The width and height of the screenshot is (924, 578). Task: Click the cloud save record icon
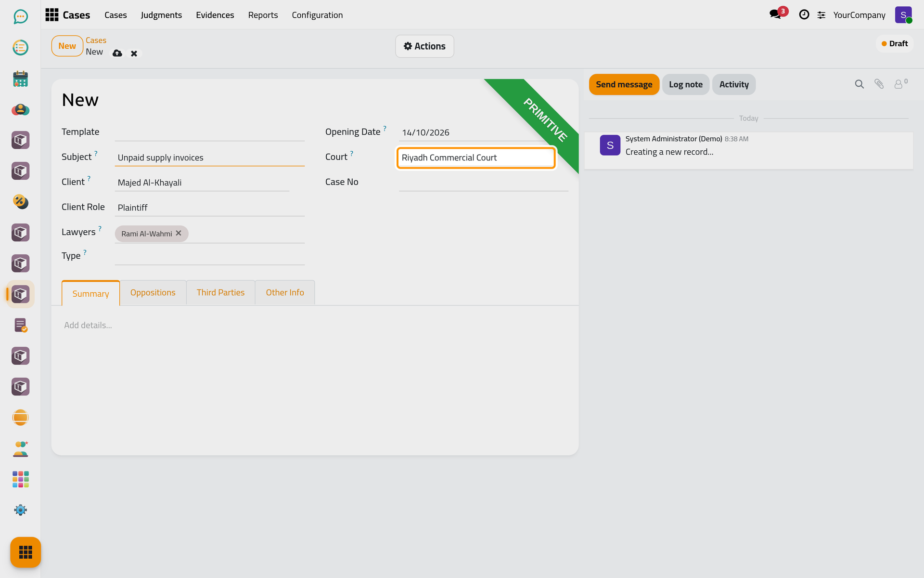pyautogui.click(x=117, y=53)
